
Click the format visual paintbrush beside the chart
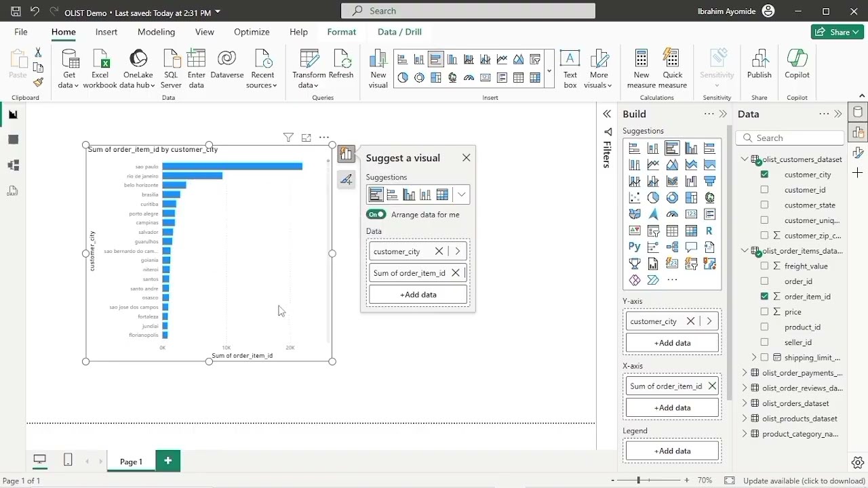(347, 180)
